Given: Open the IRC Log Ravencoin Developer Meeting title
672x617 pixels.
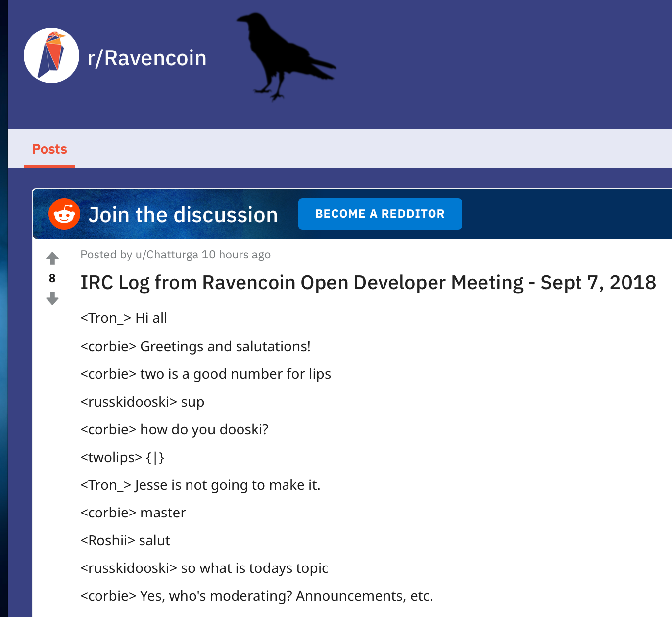Looking at the screenshot, I should coord(368,283).
